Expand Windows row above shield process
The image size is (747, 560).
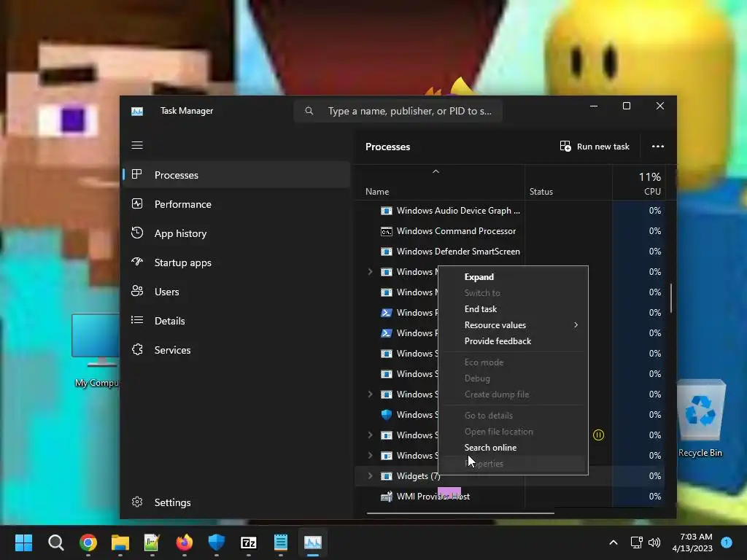[370, 394]
